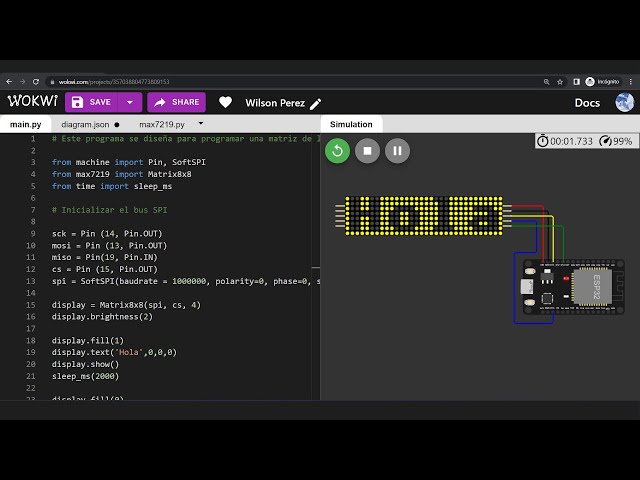Image resolution: width=640 pixels, height=480 pixels.
Task: Click code line sleep_ms(2000)
Action: coord(85,376)
